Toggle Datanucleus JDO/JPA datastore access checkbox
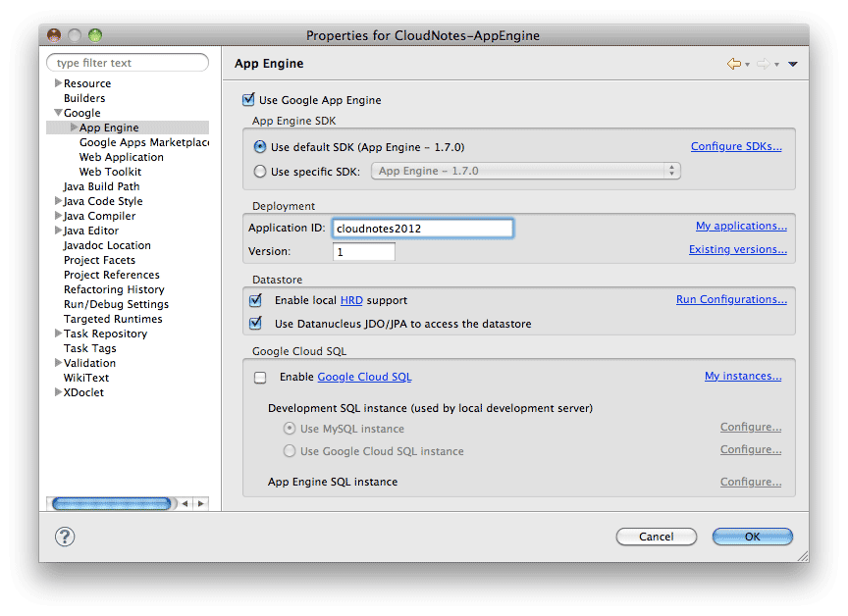Viewport: 848px width, 616px height. [256, 324]
